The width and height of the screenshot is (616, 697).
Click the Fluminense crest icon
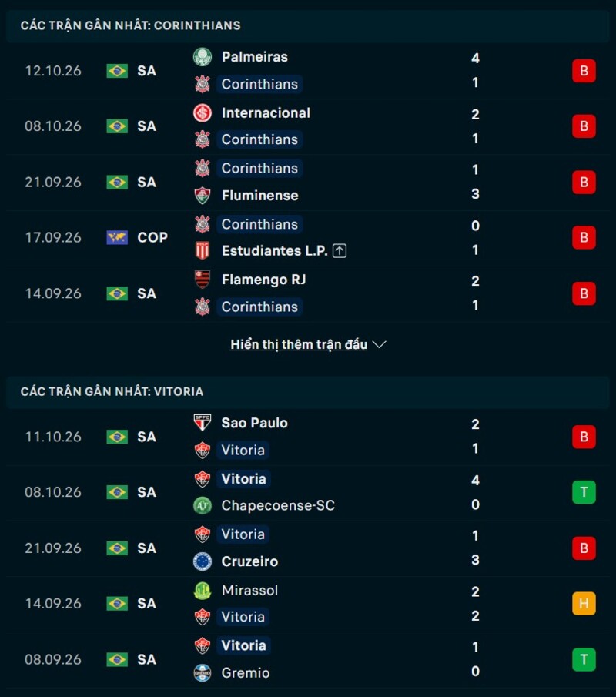click(x=203, y=195)
